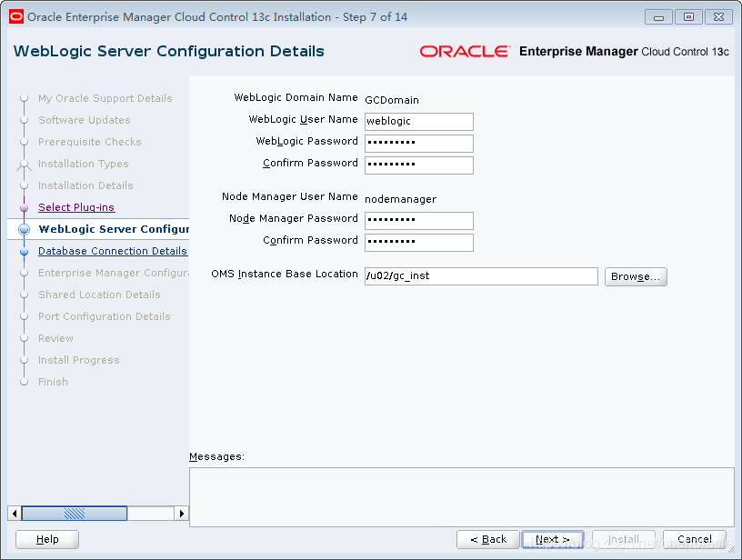Focus the WebLogic Confirm Password field
The height and width of the screenshot is (560, 742).
[419, 165]
